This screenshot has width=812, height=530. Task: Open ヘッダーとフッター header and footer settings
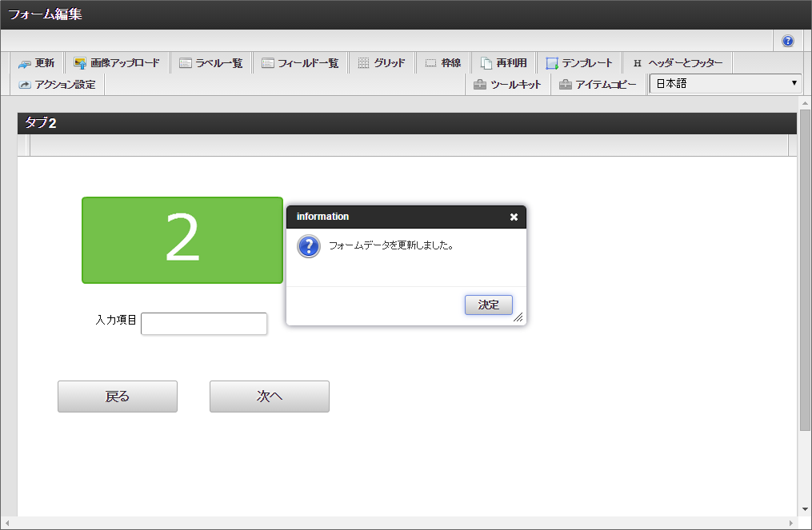click(x=678, y=63)
